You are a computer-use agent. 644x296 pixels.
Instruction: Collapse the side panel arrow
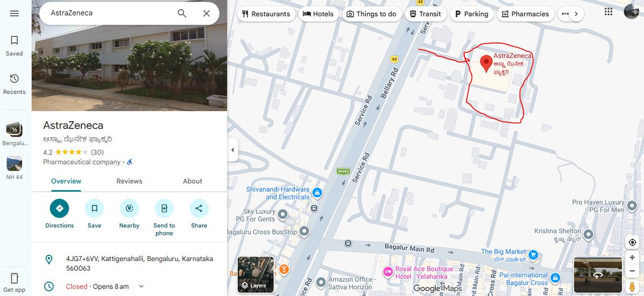[232, 150]
